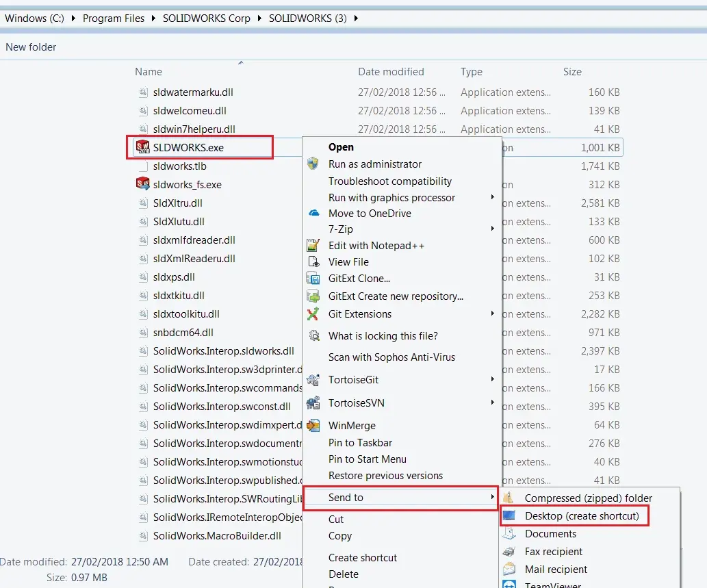Viewport: 707px width, 588px height.
Task: Click the Desktop icon in the Send to submenu
Action: point(509,515)
